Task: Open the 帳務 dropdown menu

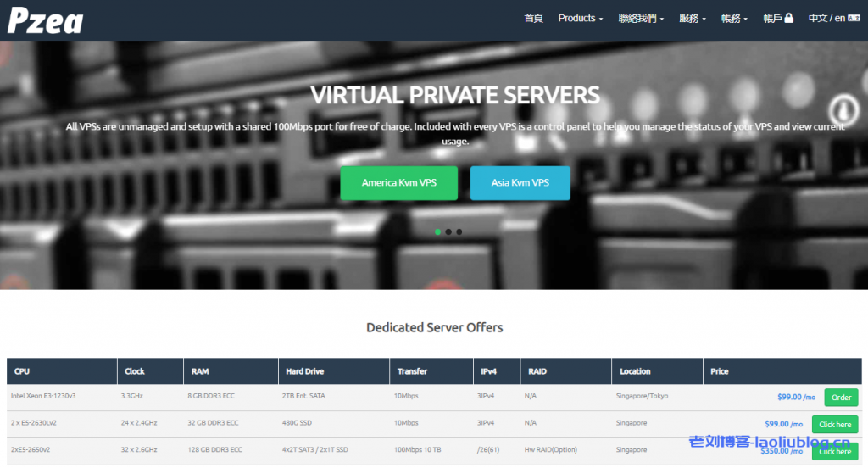Action: (x=734, y=18)
